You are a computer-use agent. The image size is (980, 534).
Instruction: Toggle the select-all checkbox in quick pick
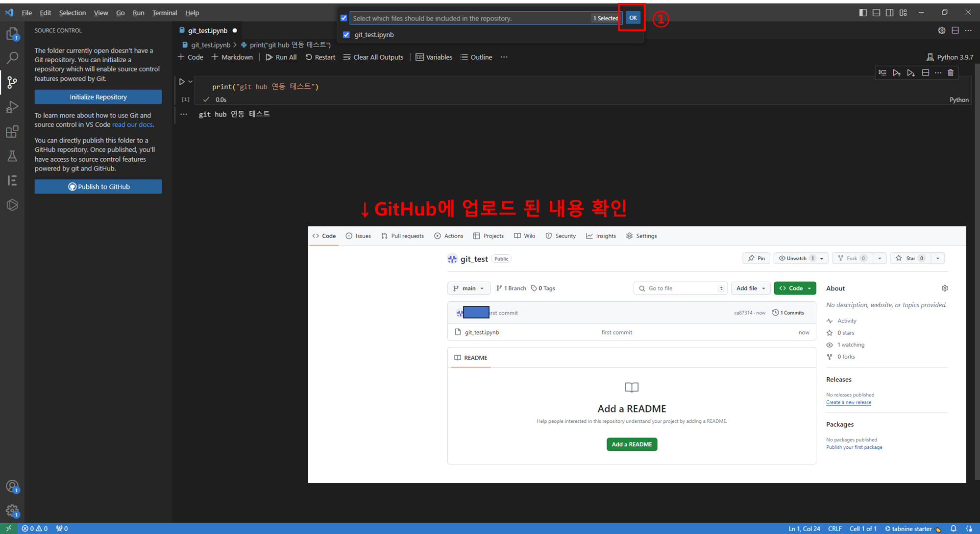(x=344, y=18)
